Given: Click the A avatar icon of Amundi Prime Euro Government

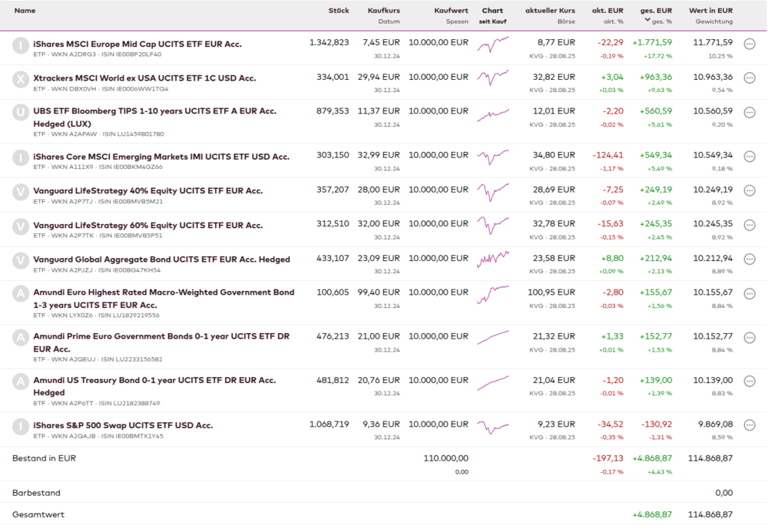Looking at the screenshot, I should pyautogui.click(x=21, y=338).
